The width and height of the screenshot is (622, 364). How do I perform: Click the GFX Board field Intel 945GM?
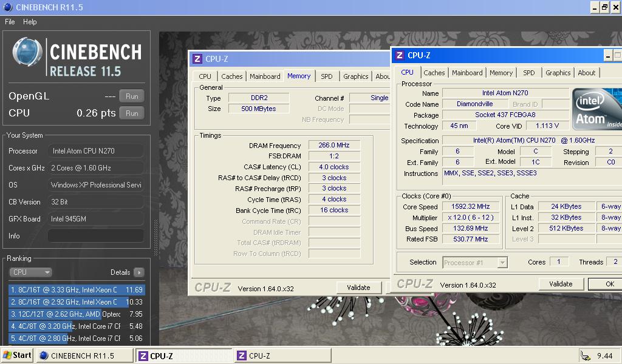pos(95,219)
